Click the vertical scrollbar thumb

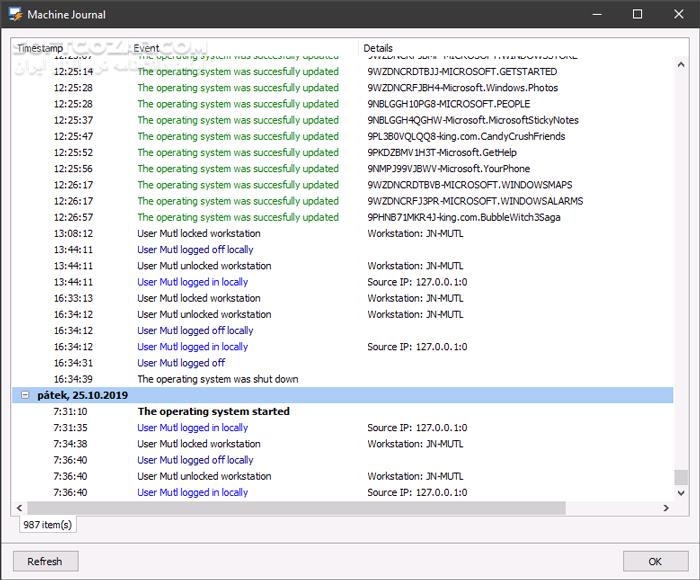(x=681, y=477)
